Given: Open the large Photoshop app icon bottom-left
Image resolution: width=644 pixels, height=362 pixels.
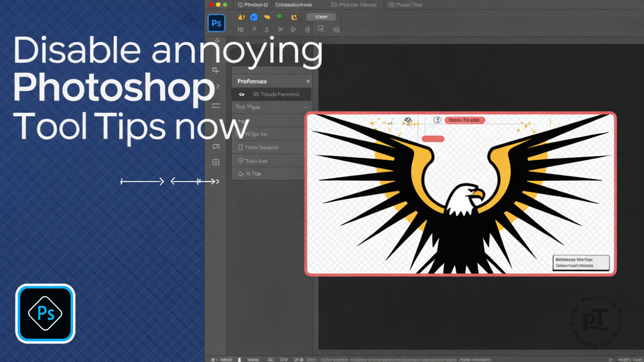Looking at the screenshot, I should click(45, 313).
